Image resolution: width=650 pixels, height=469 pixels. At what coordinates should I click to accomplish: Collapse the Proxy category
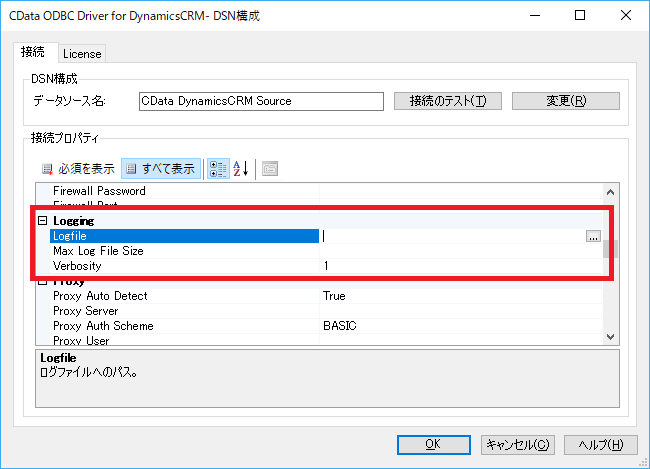point(43,282)
